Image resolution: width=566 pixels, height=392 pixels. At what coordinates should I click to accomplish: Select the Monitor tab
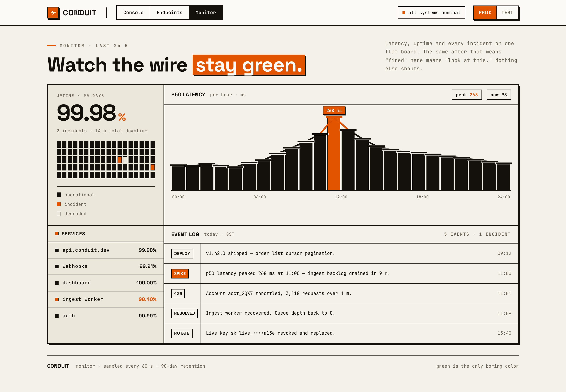point(206,13)
